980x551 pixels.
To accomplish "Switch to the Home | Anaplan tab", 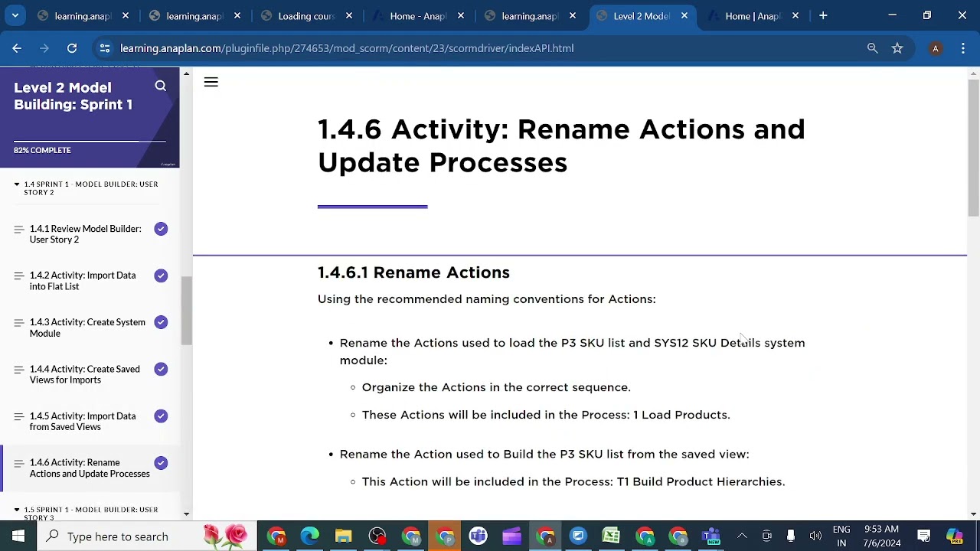I will click(753, 16).
